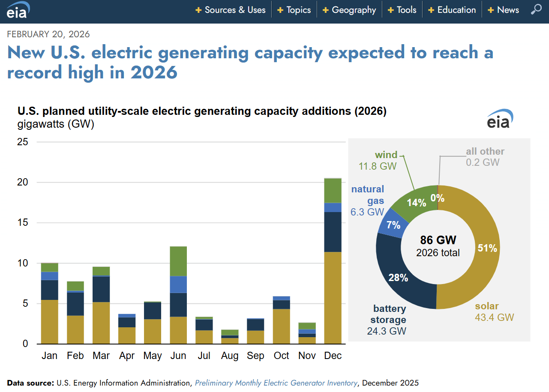Click the "24.3 GW" battery storage value
Screen dimensions: 549x392
click(387, 331)
